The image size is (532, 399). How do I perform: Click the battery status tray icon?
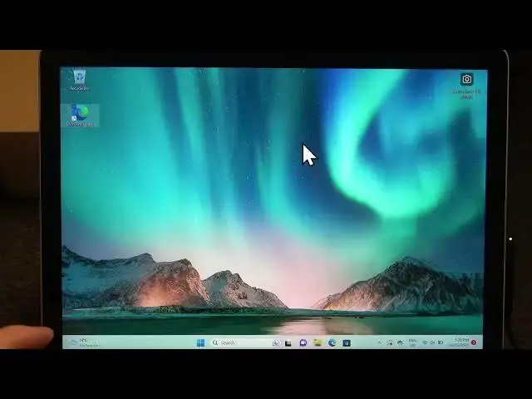441,342
